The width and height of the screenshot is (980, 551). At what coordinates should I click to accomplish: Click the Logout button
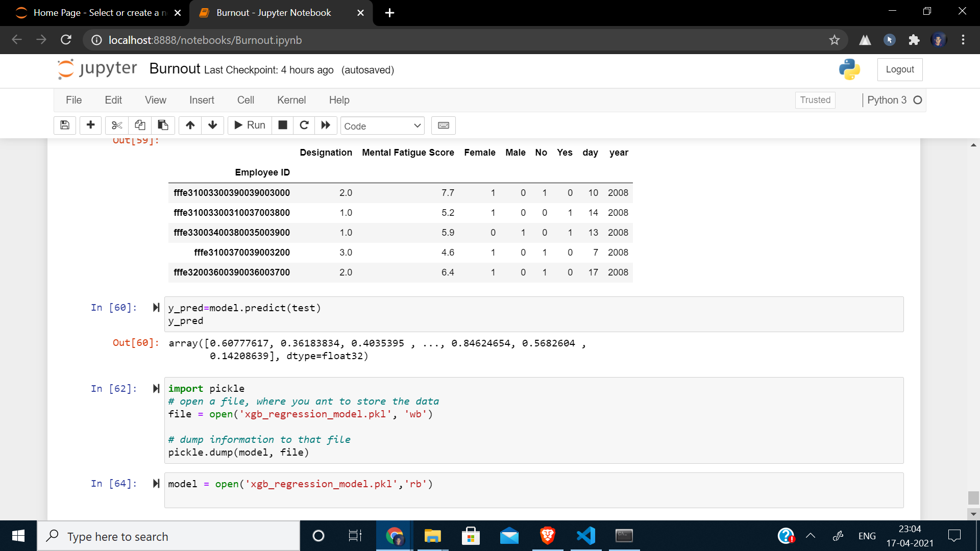(x=899, y=69)
